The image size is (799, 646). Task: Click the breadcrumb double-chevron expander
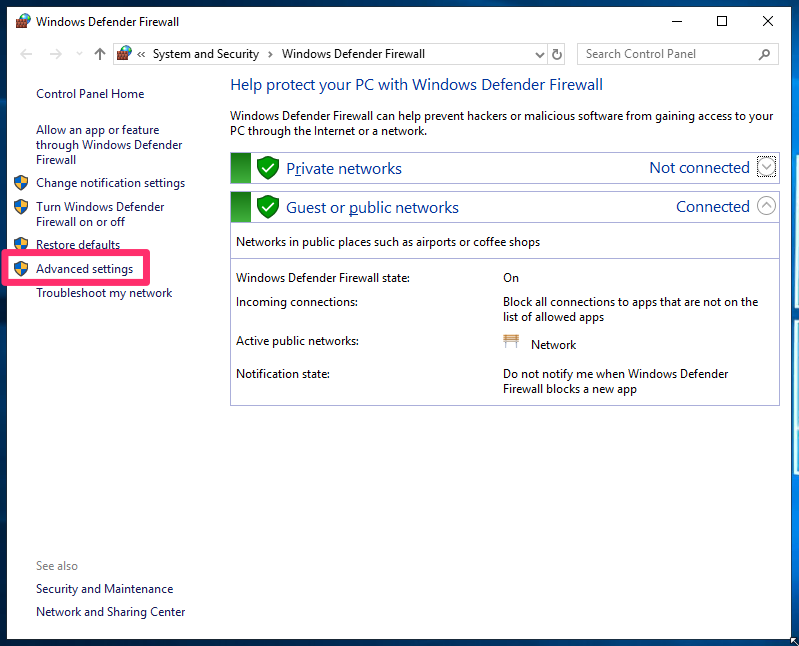pos(141,55)
